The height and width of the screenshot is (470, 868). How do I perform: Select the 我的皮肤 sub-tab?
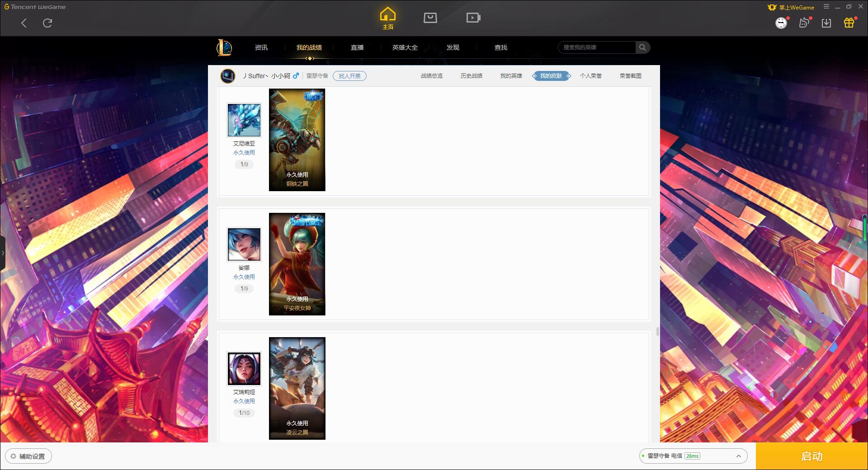coord(551,76)
